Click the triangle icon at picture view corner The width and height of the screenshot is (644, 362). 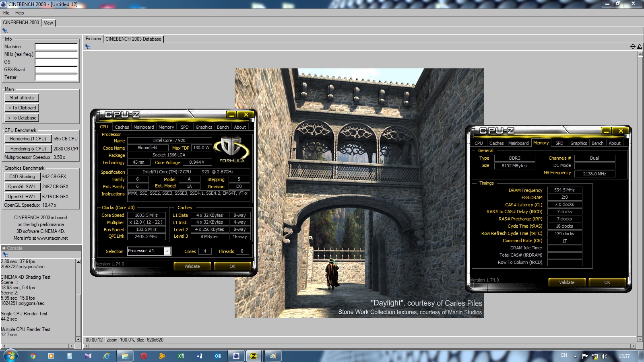tap(640, 47)
